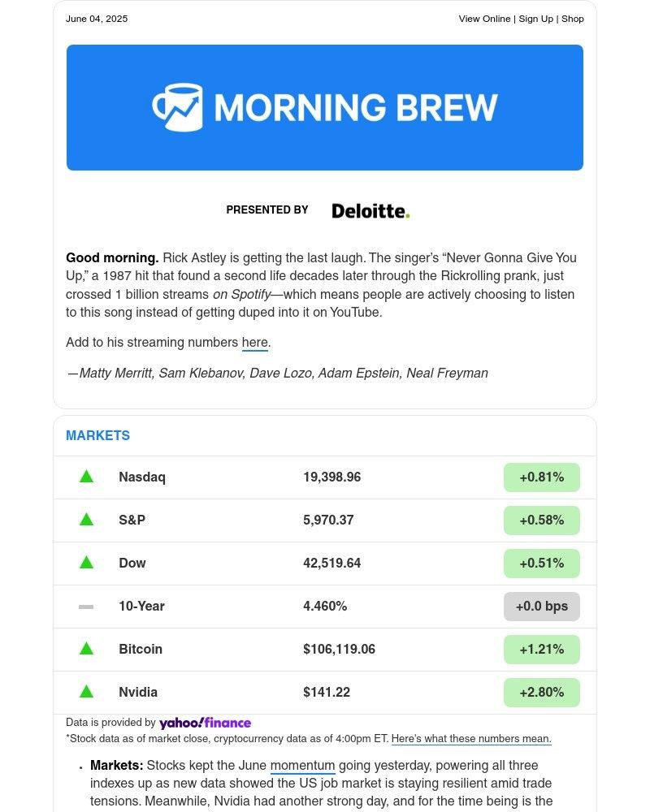Click the Nasdaq value 19,398.96
Screen dimensions: 650x812
[x=331, y=477]
